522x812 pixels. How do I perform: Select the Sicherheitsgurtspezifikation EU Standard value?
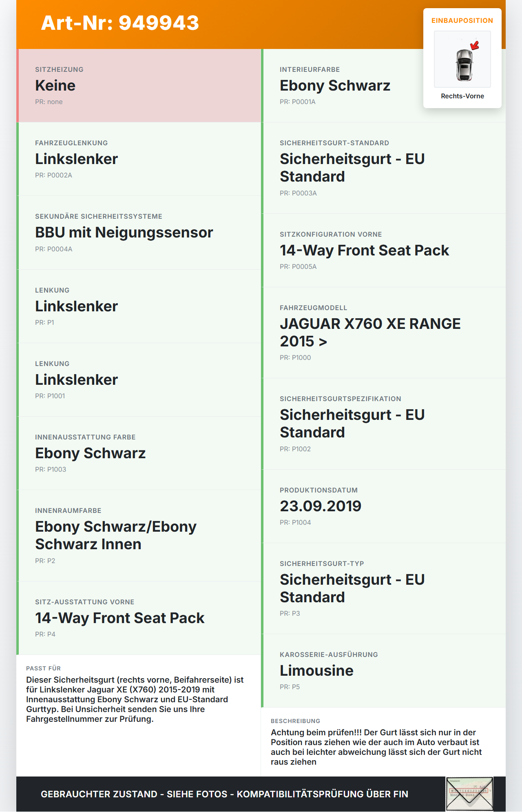pos(352,424)
